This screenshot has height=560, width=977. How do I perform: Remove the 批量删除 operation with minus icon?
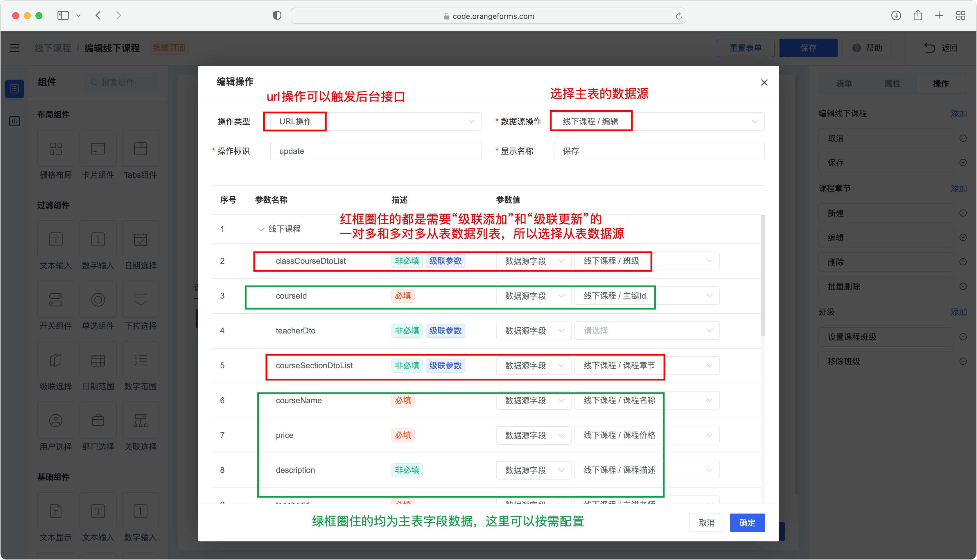(962, 287)
